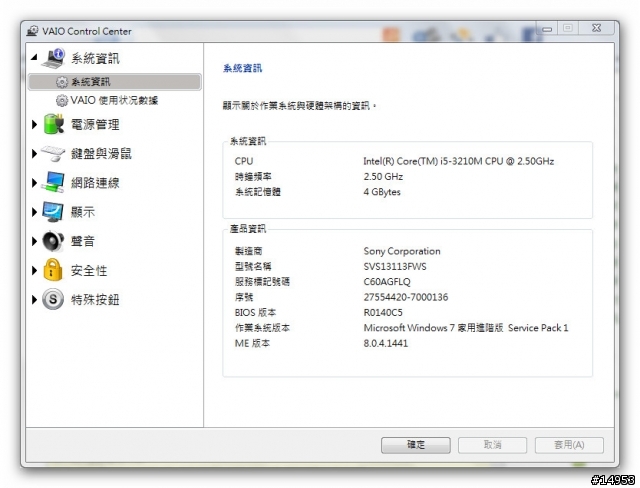Click model name SVS13113FWS
The height and width of the screenshot is (488, 640).
pos(395,267)
